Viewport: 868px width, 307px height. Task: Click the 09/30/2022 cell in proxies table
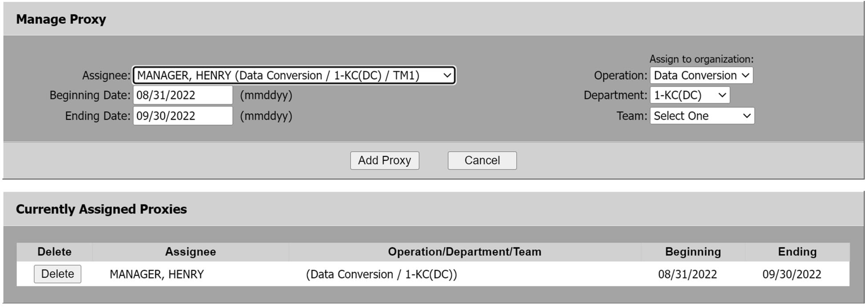point(791,274)
